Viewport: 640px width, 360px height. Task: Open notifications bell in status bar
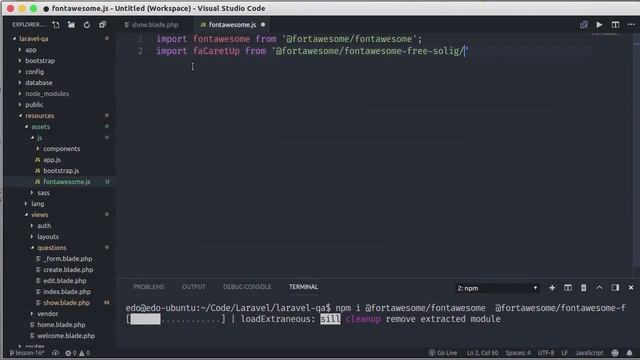click(629, 353)
